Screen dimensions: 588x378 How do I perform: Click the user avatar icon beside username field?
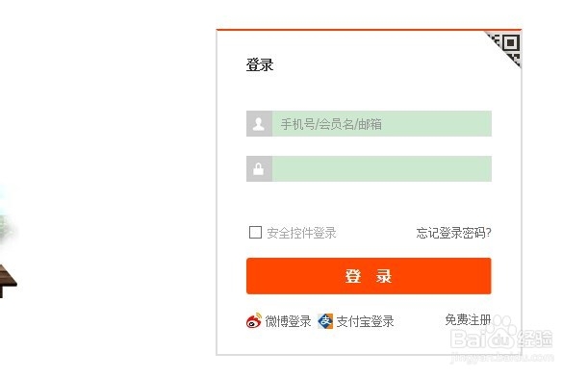[259, 124]
